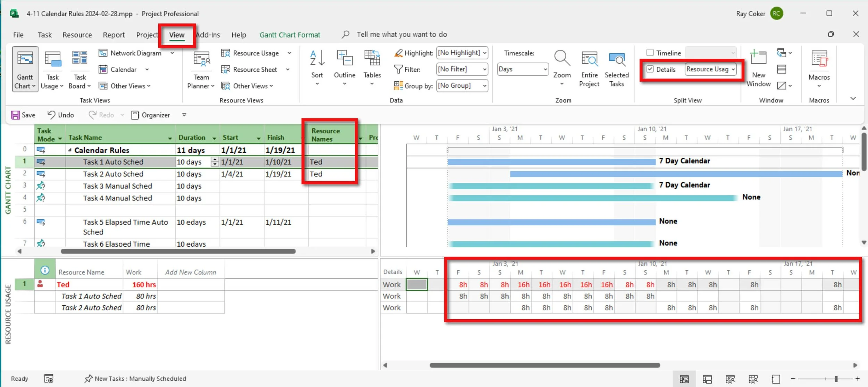Image resolution: width=868 pixels, height=387 pixels.
Task: Click the Ray Coker account avatar
Action: click(777, 14)
